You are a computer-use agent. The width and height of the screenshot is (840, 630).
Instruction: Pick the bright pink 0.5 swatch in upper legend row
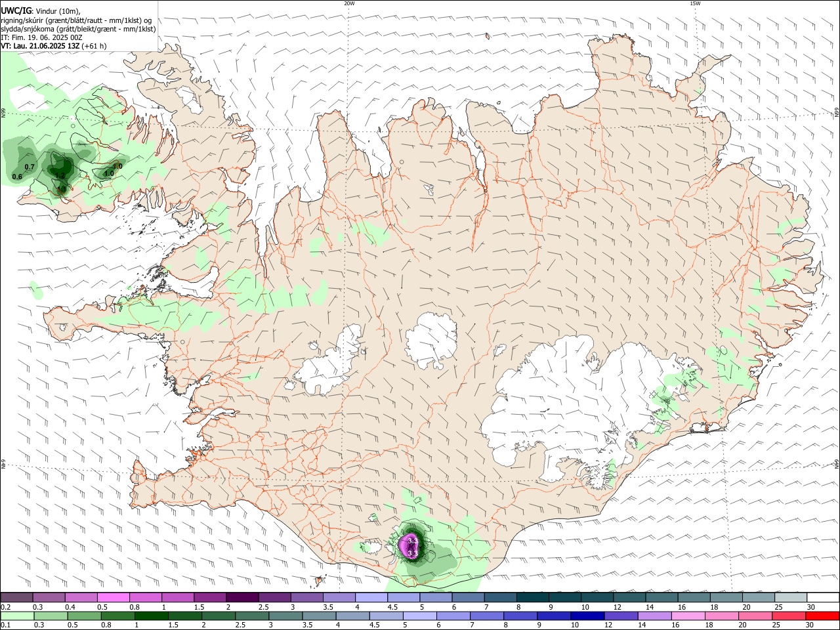(x=113, y=597)
